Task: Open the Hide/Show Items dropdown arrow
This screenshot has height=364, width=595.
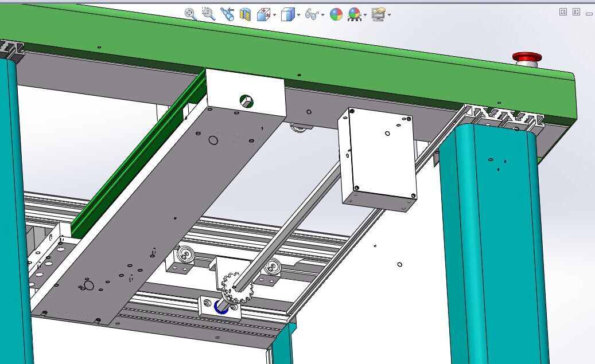Action: (x=322, y=15)
